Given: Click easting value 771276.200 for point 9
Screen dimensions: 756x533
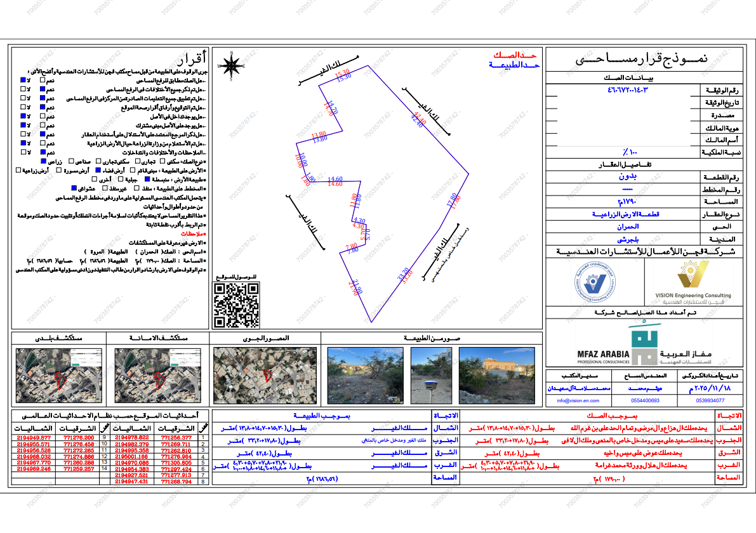Looking at the screenshot, I should pyautogui.click(x=79, y=438).
